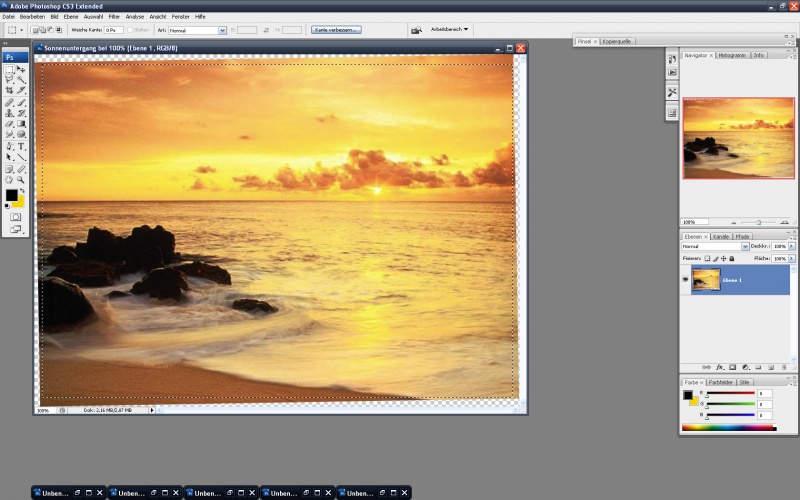The height and width of the screenshot is (500, 800).
Task: Toggle Quick Mask mode icon
Action: pyautogui.click(x=15, y=217)
